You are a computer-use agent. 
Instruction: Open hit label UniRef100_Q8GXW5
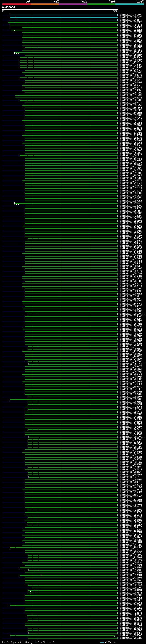pos(131,312)
